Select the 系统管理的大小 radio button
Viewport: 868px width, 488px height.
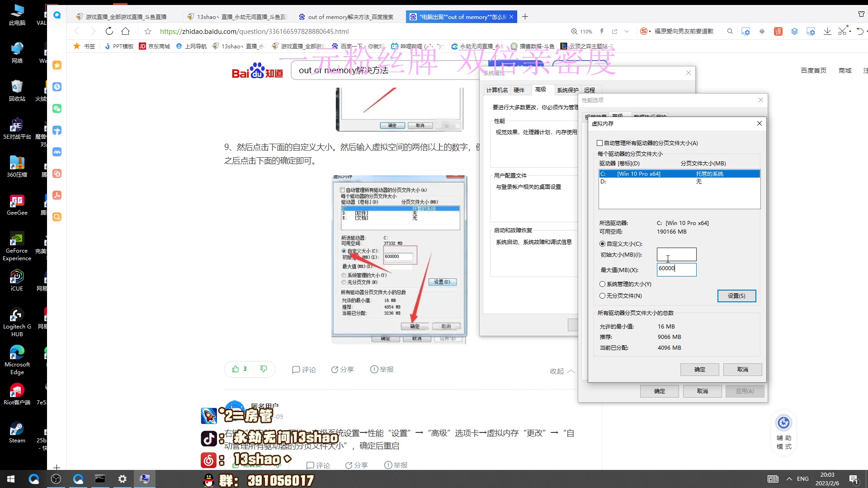click(602, 284)
